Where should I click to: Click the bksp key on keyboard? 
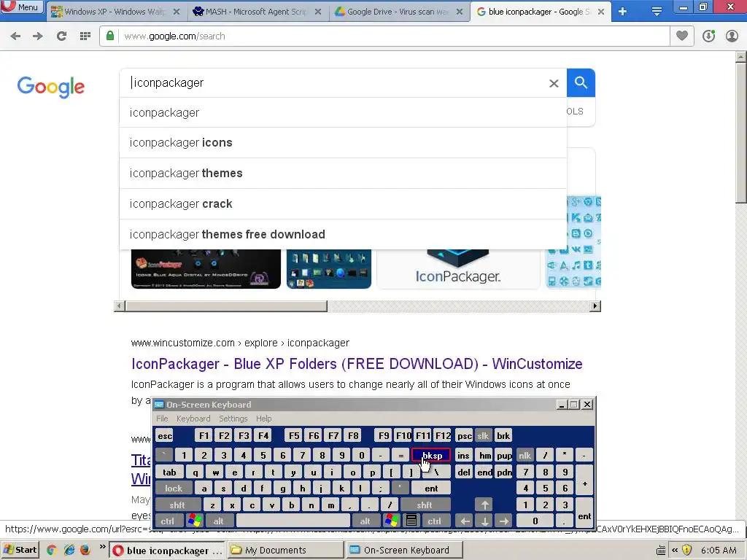point(432,456)
